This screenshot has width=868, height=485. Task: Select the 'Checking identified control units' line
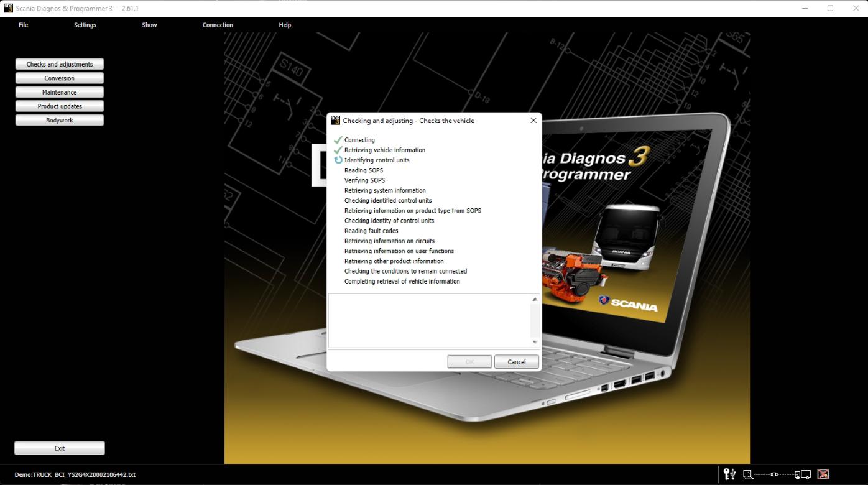pos(388,201)
